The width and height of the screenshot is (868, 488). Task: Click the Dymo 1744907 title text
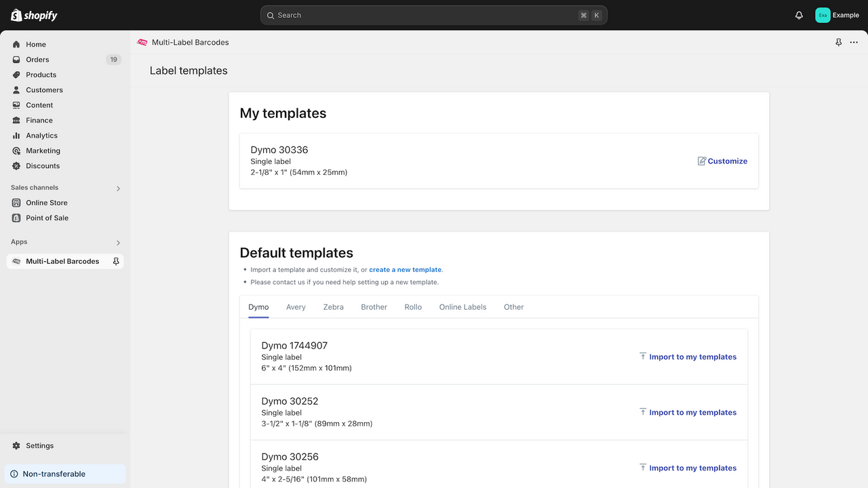[x=294, y=346]
